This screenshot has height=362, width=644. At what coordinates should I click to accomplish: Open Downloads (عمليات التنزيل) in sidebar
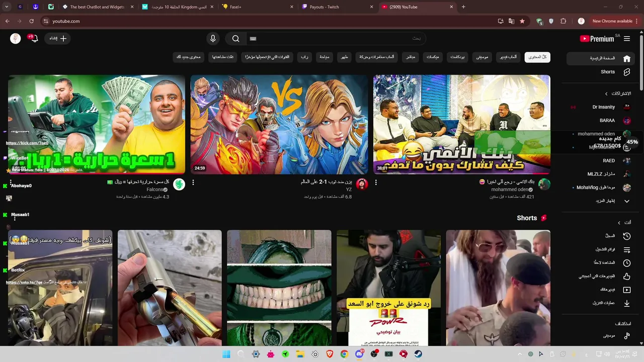coord(601,303)
